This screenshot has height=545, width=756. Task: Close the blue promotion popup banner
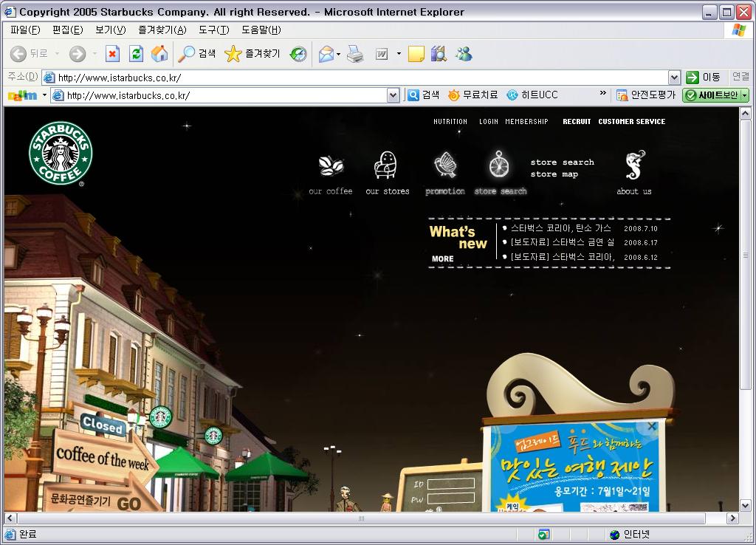pos(652,426)
